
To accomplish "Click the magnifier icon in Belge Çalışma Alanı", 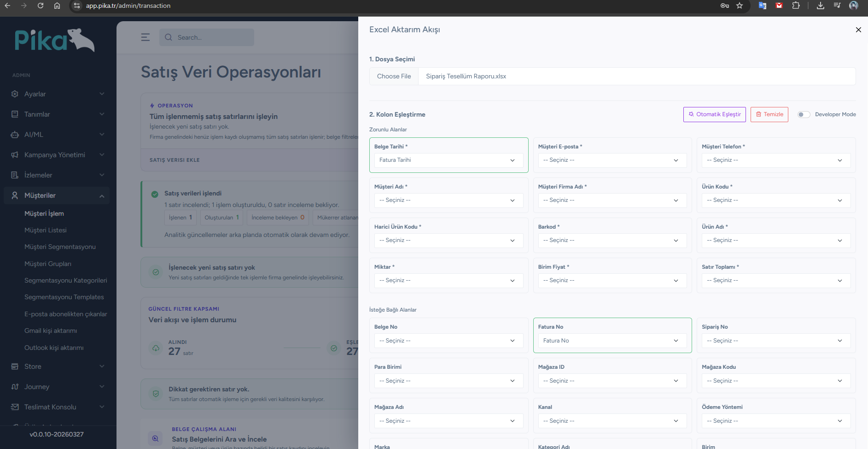I will (x=156, y=438).
